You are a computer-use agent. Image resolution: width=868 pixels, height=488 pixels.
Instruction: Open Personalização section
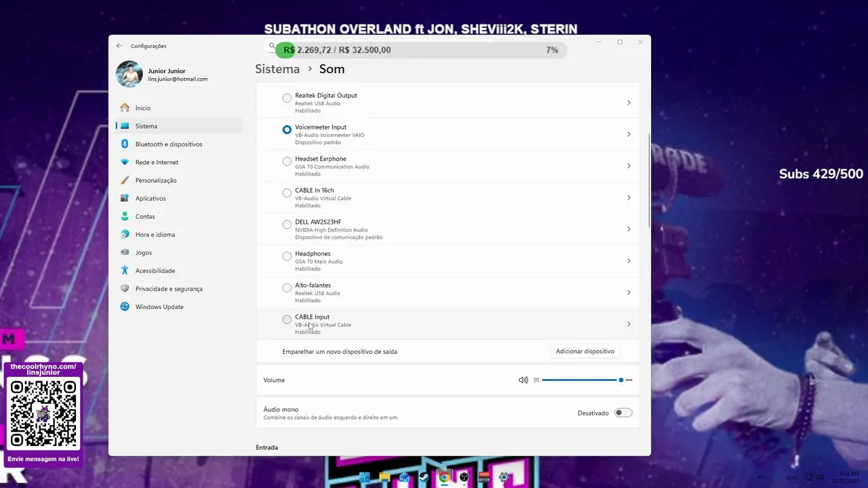[x=179, y=180]
